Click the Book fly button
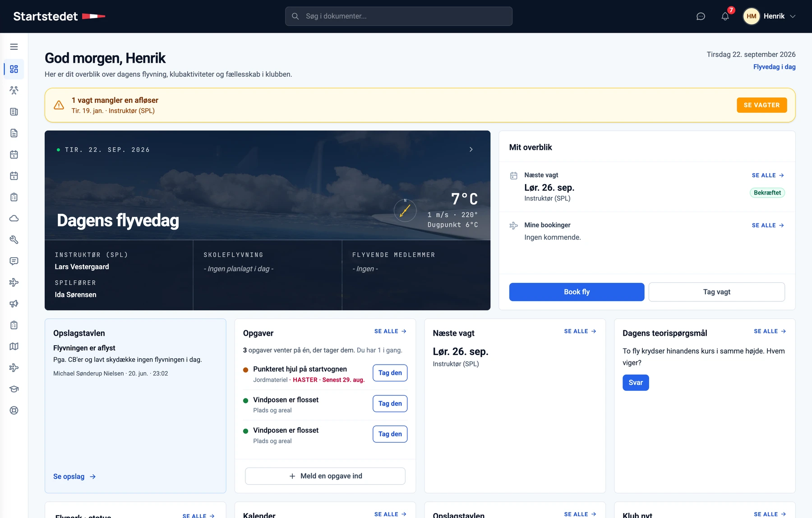The width and height of the screenshot is (812, 518). point(577,292)
